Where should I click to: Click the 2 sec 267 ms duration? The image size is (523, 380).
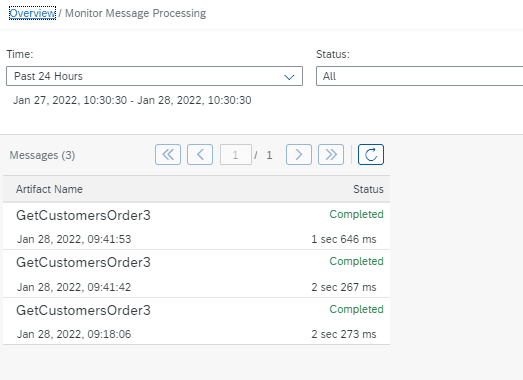[344, 287]
